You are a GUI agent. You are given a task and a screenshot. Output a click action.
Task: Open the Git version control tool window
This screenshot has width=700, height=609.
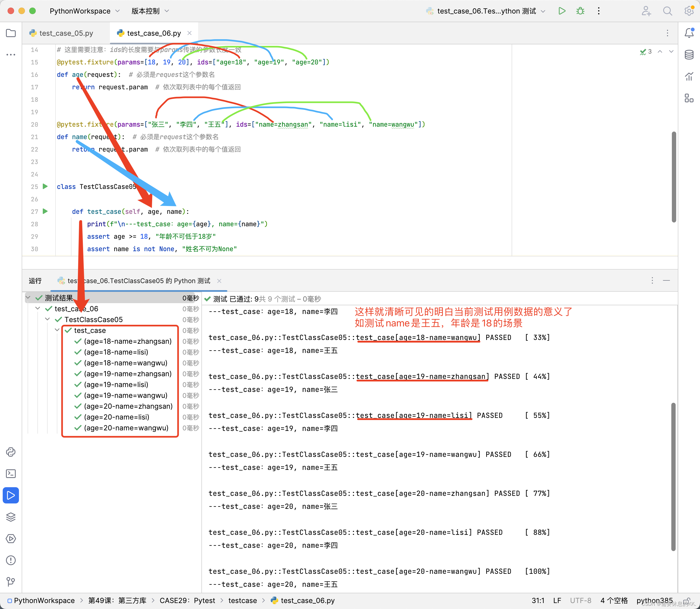click(11, 581)
